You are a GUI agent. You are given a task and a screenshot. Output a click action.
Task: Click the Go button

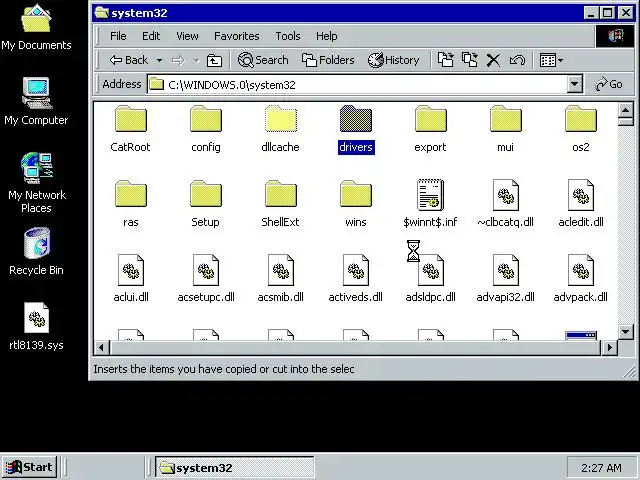pyautogui.click(x=609, y=84)
